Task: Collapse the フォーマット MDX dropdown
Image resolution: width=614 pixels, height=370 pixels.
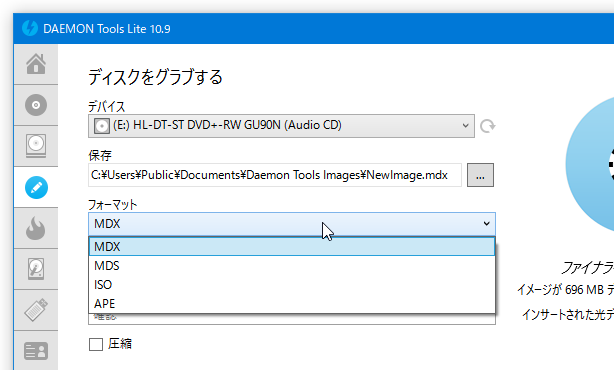Action: pos(292,224)
